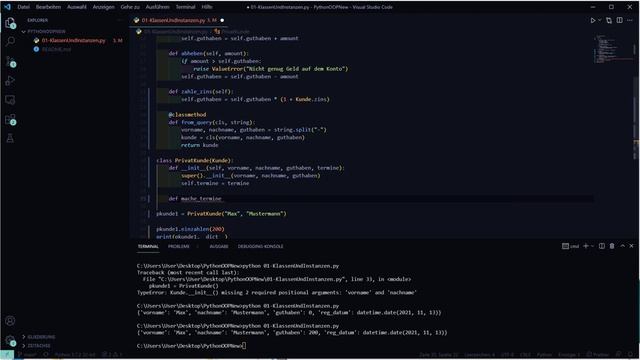Open notifications bell in status bar

(630, 355)
